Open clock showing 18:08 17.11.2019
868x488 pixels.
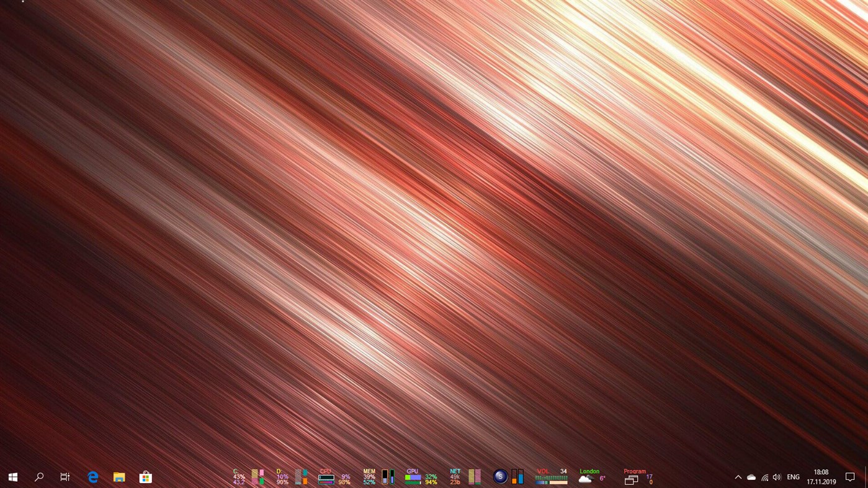pyautogui.click(x=821, y=477)
